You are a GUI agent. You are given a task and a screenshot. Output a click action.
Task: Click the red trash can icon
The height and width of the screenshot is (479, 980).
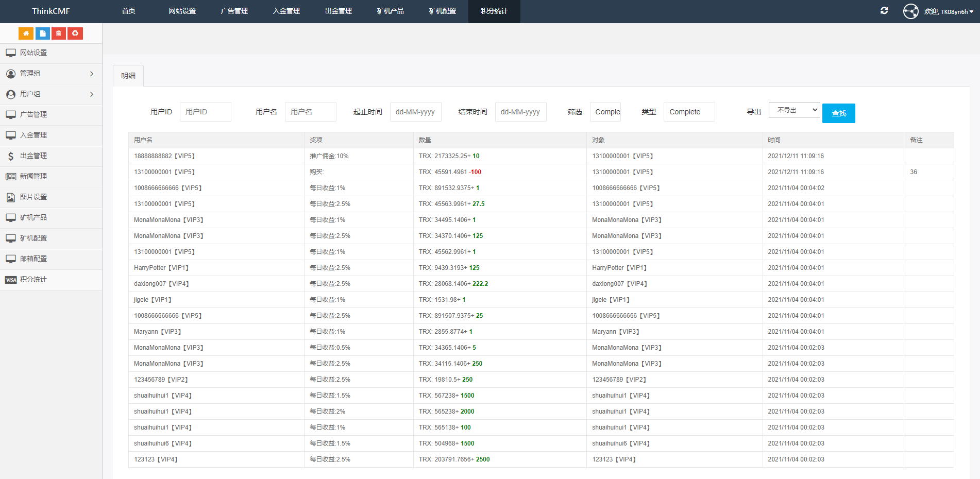pyautogui.click(x=59, y=33)
